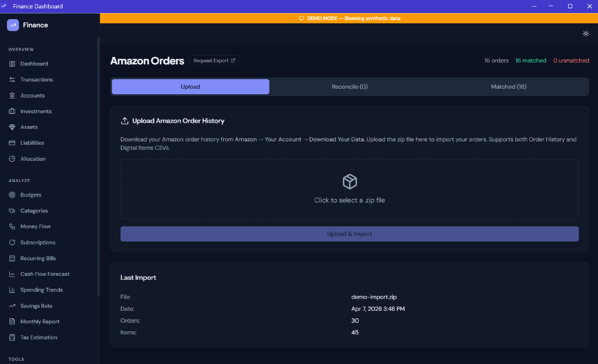Click the Request Export button

pos(214,60)
